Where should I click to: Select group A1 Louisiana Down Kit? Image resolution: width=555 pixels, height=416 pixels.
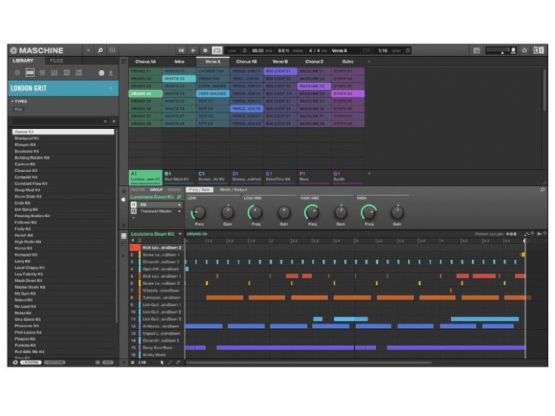pos(145,177)
